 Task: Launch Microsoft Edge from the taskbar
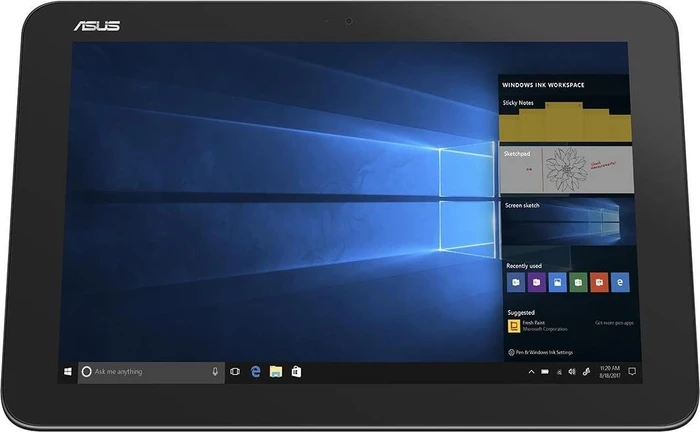click(255, 371)
